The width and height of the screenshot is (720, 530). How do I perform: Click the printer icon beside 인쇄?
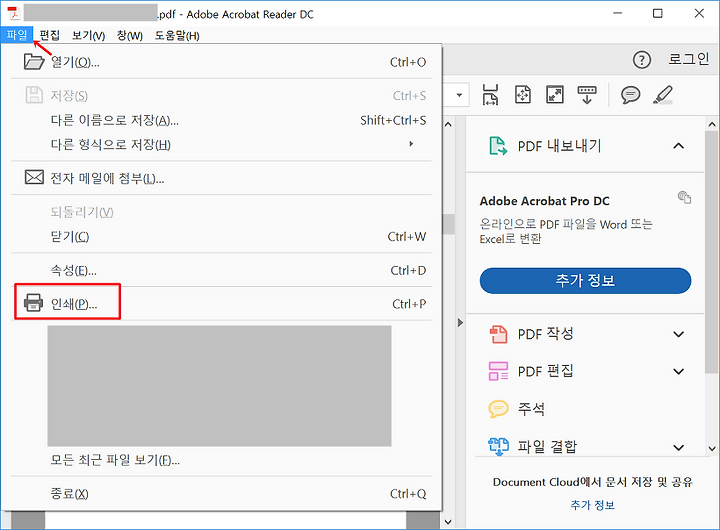pyautogui.click(x=33, y=303)
